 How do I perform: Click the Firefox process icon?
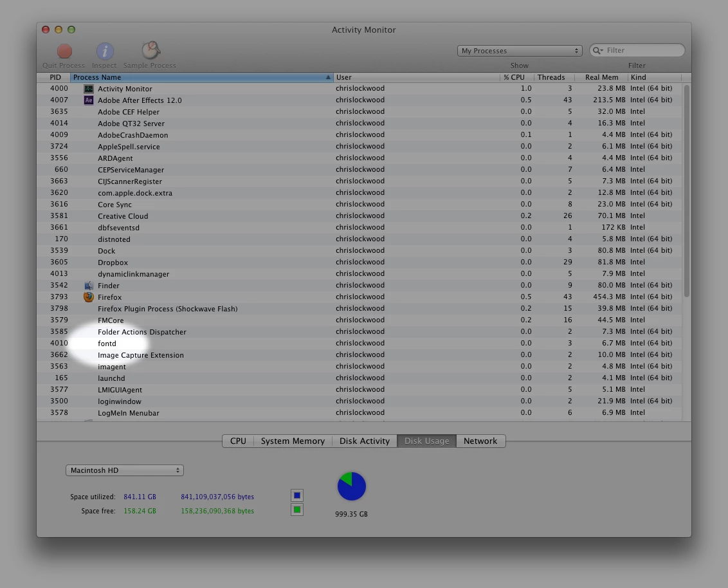89,297
